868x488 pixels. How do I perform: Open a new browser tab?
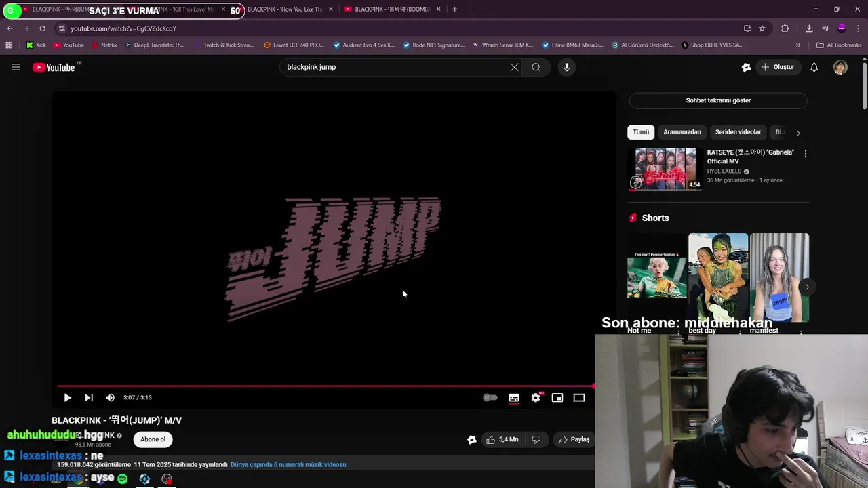pos(454,9)
